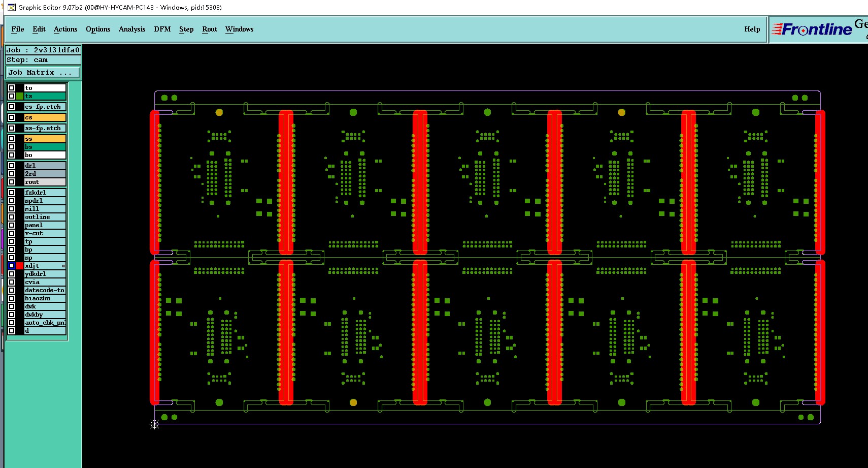The image size is (868, 468).
Task: Select the datecode-to layer name
Action: 45,290
